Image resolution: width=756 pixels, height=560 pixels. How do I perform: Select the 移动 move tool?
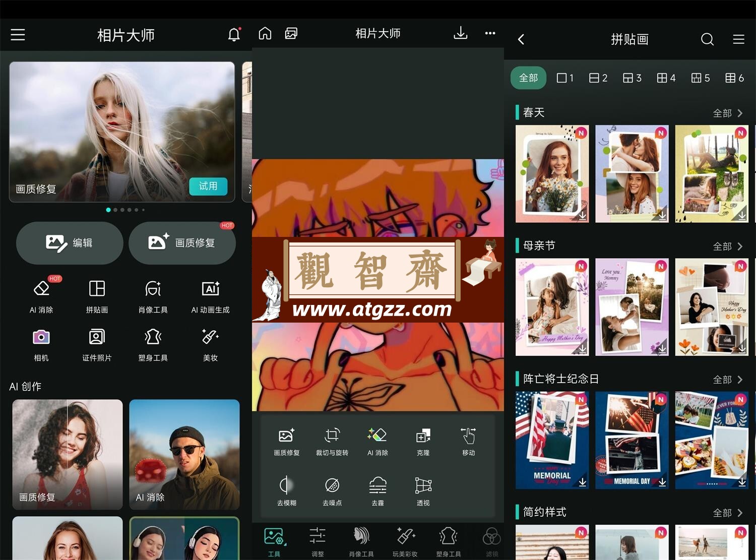pyautogui.click(x=468, y=441)
